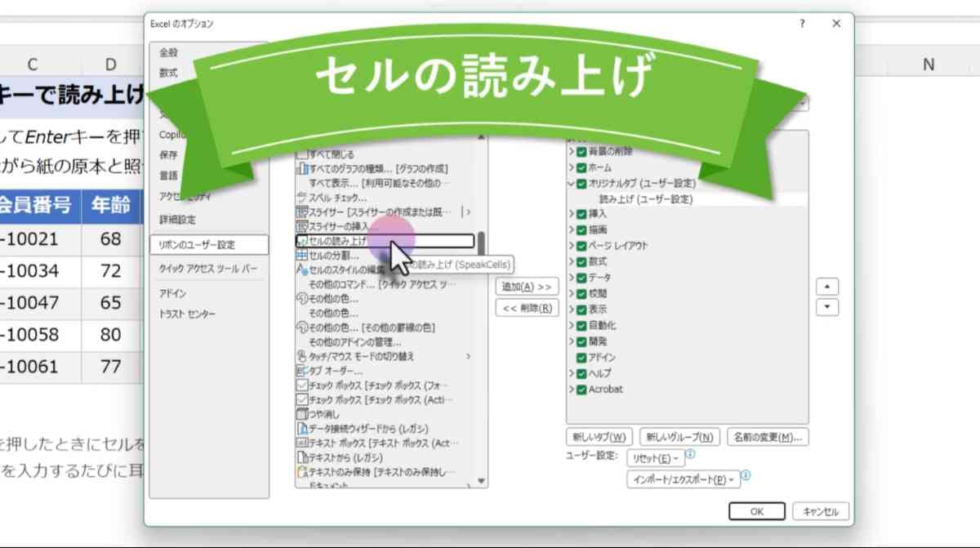Move selected item up with arrow button
Viewport: 980px width, 548px height.
(827, 287)
